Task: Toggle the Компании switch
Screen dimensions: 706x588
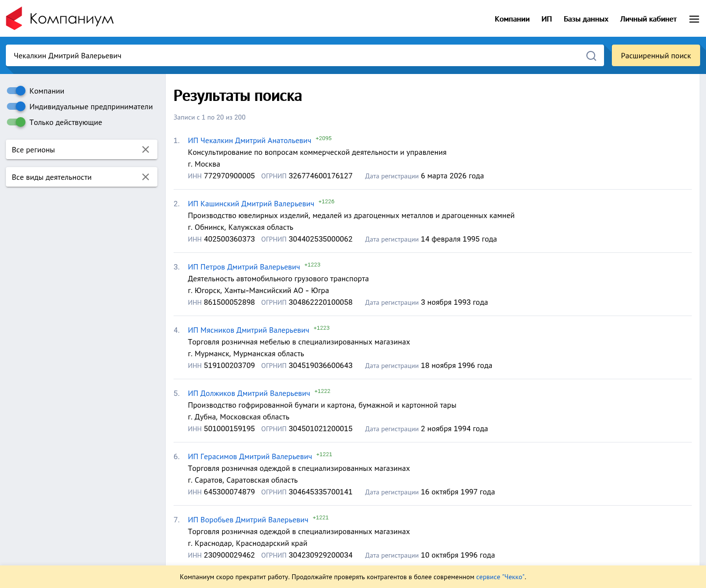Action: [16, 91]
